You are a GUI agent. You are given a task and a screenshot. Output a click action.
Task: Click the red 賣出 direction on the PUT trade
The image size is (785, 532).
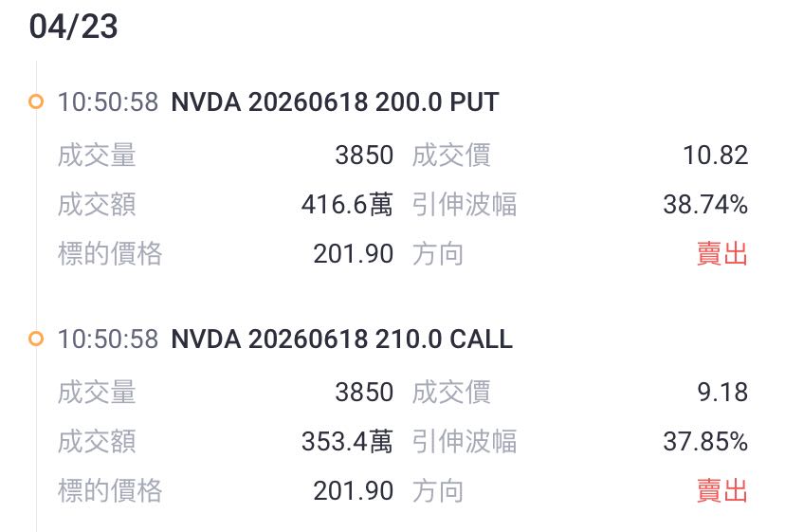(x=722, y=253)
